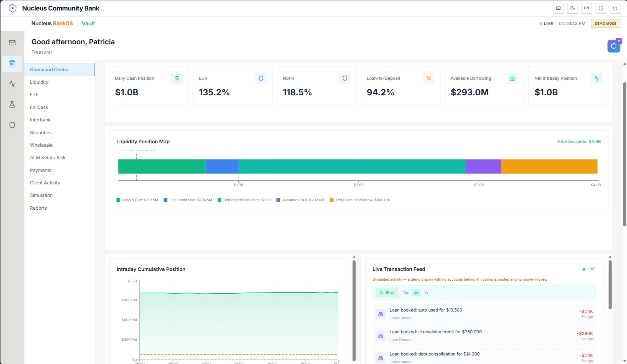Change language with EN button
The height and width of the screenshot is (364, 627).
click(587, 8)
